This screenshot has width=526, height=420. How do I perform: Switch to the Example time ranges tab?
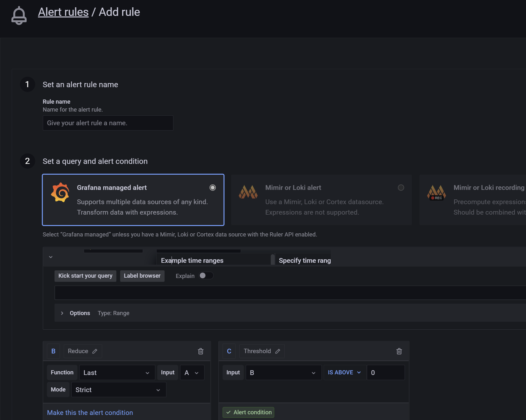point(192,260)
